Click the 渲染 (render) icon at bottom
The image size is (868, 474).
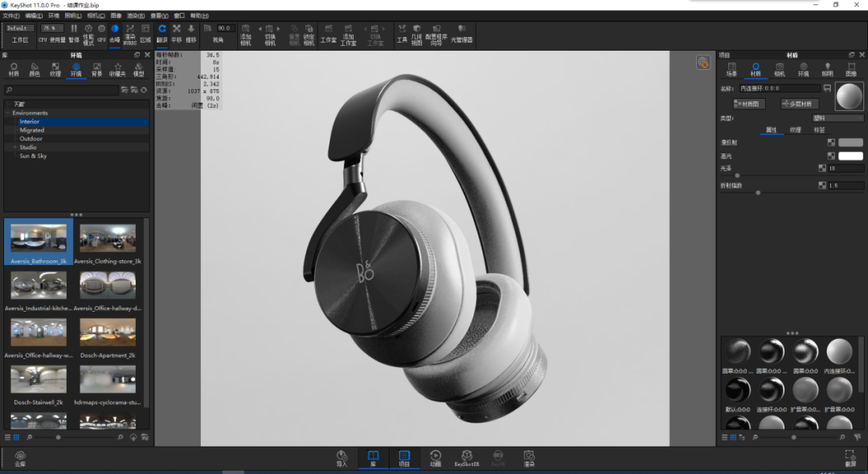(529, 458)
